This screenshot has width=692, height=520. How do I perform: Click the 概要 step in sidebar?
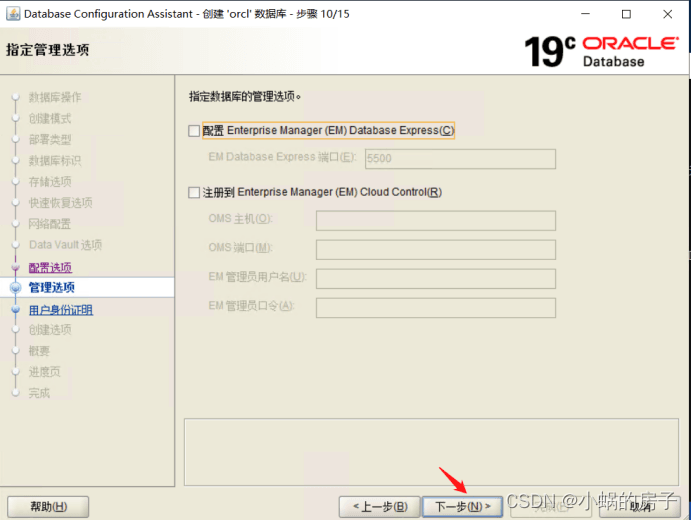tap(39, 351)
